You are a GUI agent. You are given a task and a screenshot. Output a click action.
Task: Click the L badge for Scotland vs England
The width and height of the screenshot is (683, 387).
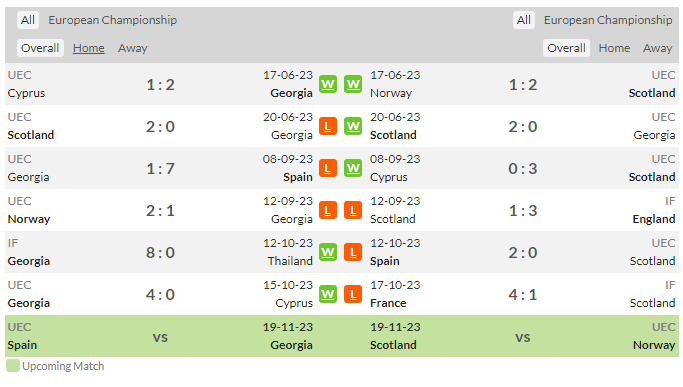tap(353, 210)
